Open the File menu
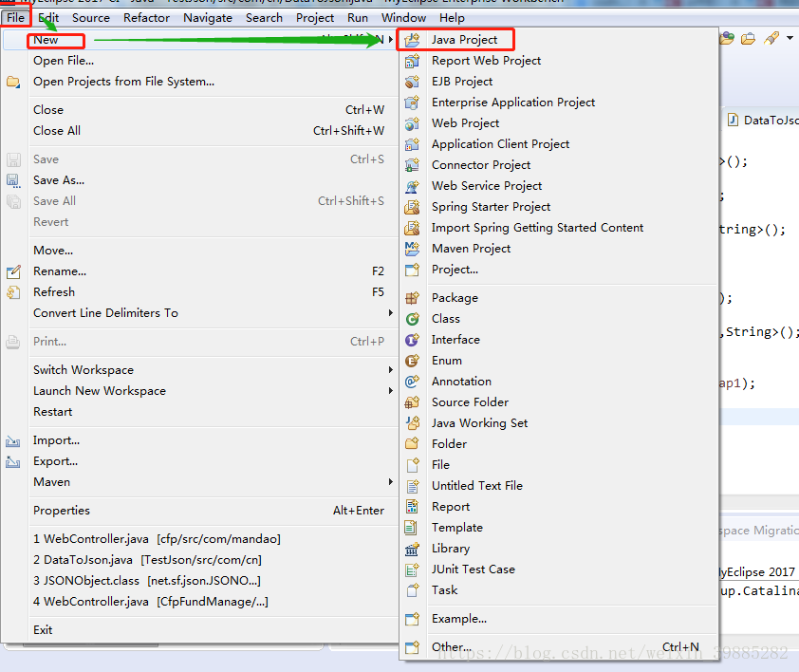 click(x=15, y=18)
